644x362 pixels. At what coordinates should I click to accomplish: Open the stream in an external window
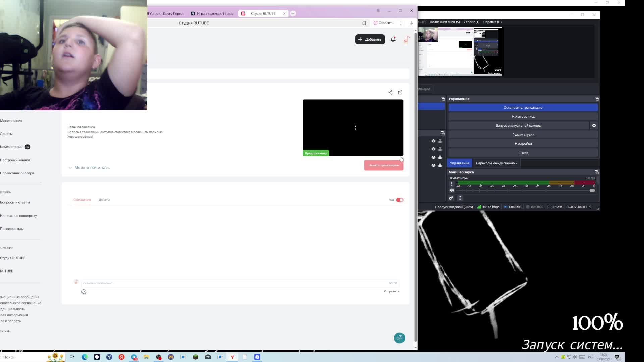(x=400, y=92)
